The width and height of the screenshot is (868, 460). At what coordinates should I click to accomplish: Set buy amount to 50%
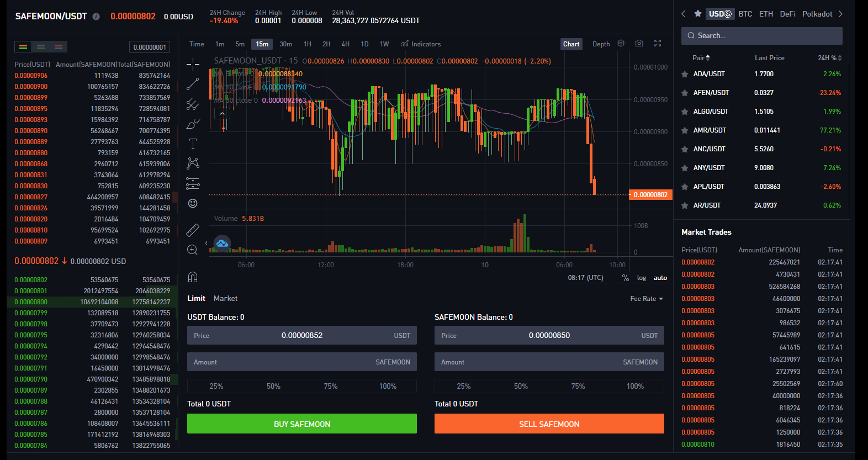pyautogui.click(x=273, y=386)
